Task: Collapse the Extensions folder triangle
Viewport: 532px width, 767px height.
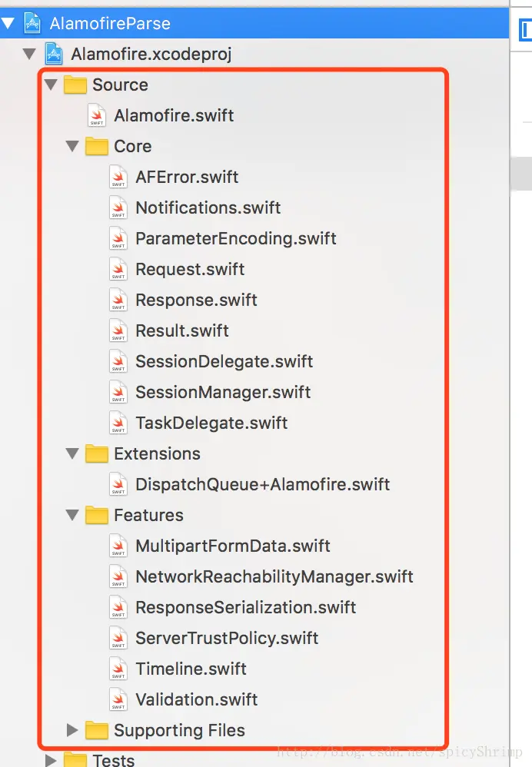Action: (72, 453)
